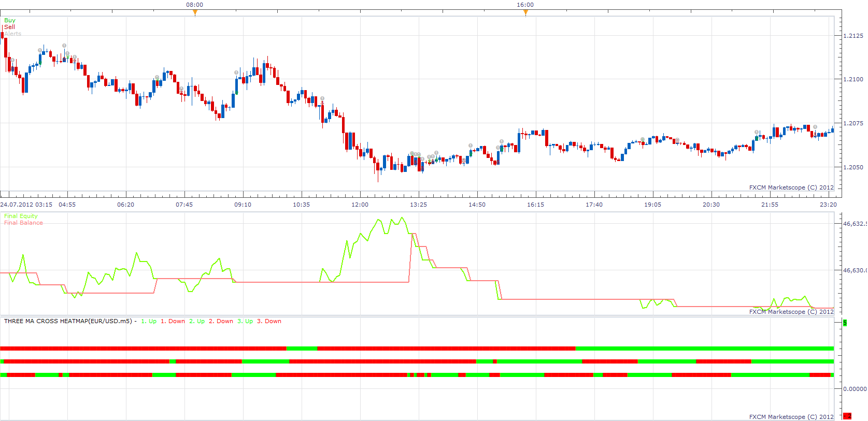
Task: Select the green Buy legend label
Action: [x=10, y=20]
